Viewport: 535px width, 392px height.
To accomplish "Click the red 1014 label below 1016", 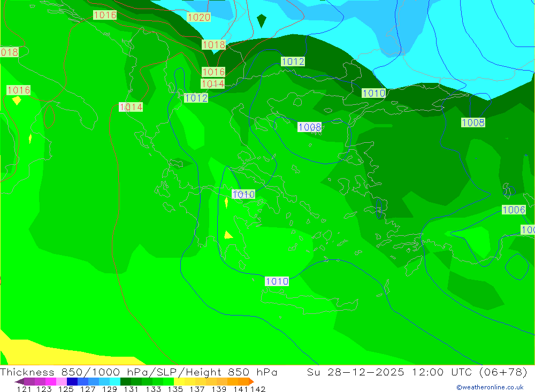I will click(213, 83).
